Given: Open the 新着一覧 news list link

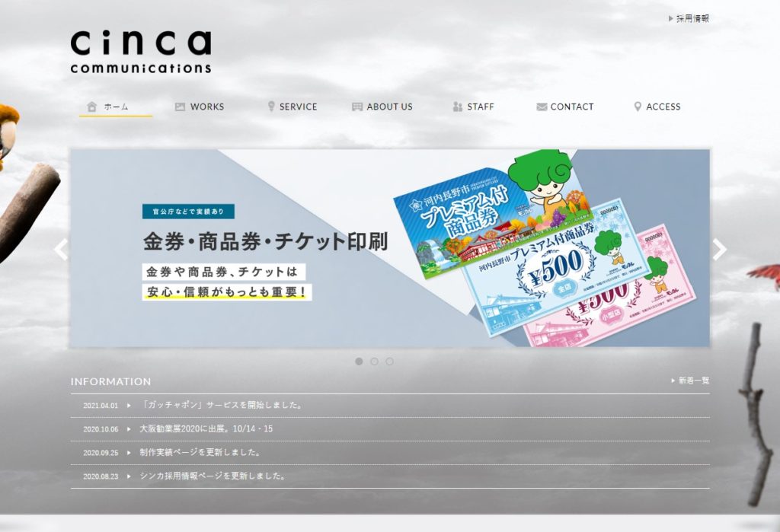Looking at the screenshot, I should [693, 381].
